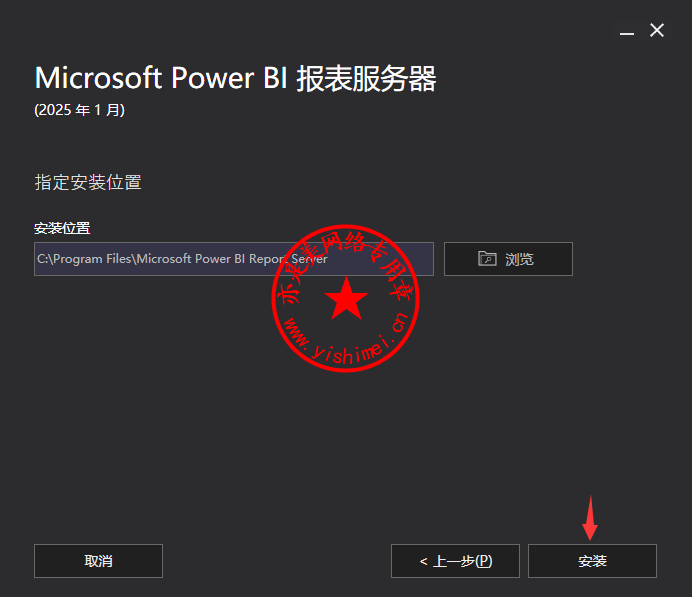692x597 pixels.
Task: Click the 指定安装位置 heading
Action: coord(88,182)
